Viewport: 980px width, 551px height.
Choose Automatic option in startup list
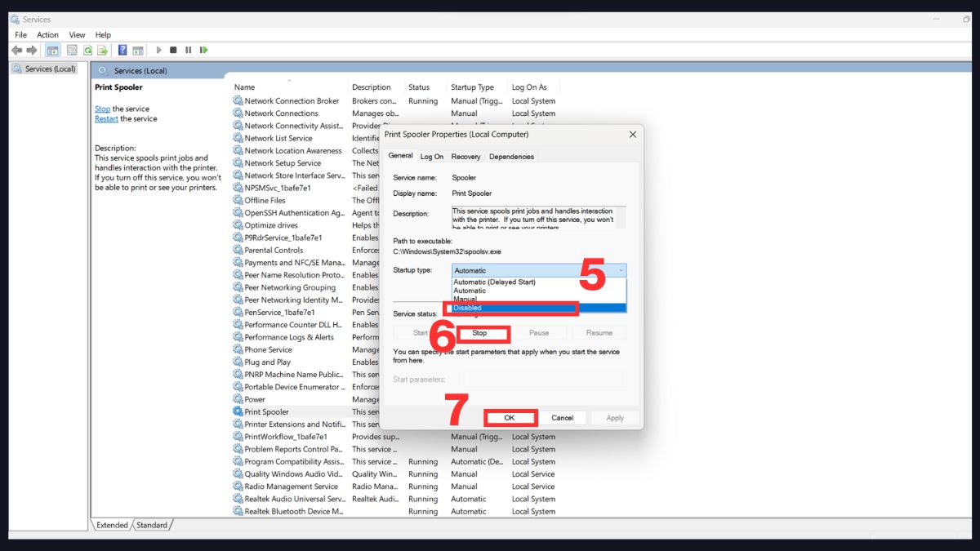[539, 291]
